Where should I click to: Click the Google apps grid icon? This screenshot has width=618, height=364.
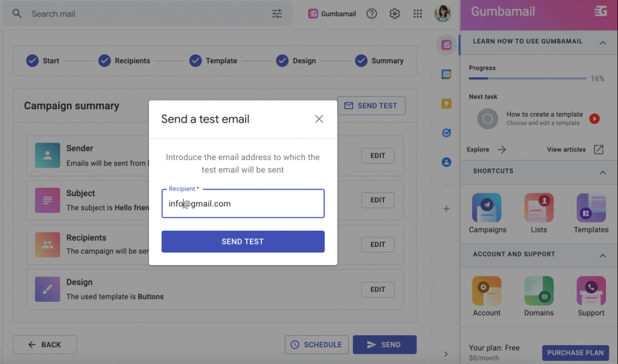(x=418, y=14)
